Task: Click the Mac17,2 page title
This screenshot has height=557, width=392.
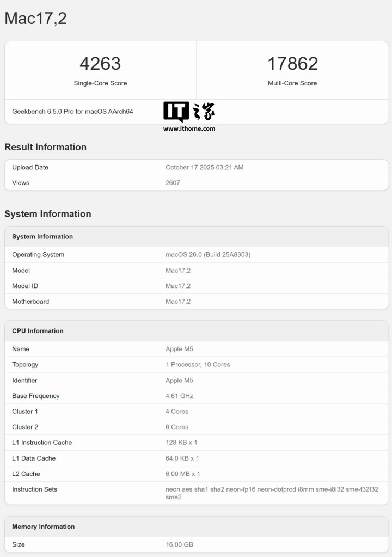Action: click(35, 19)
